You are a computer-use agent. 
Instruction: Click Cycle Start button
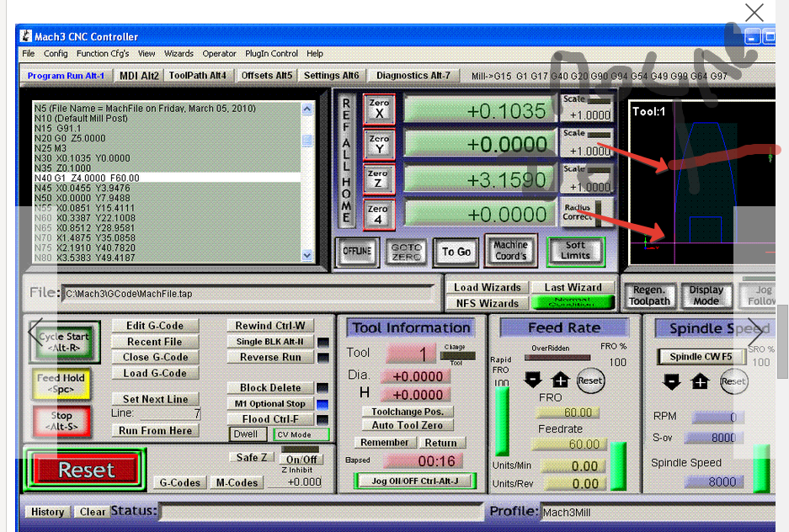[65, 342]
